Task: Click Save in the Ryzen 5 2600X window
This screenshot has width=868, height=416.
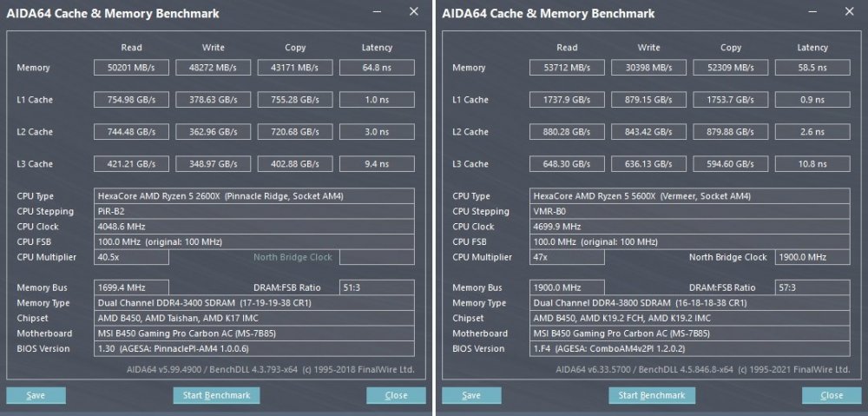Action: tap(36, 395)
